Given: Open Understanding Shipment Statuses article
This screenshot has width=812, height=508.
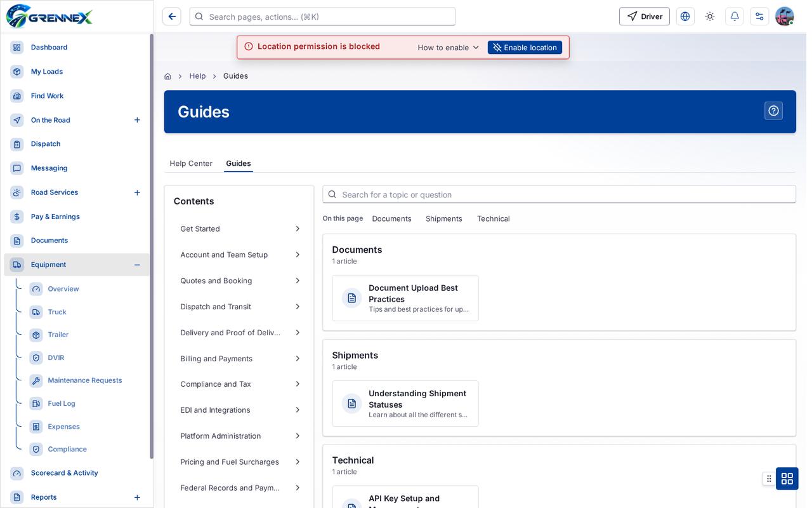Looking at the screenshot, I should pos(405,403).
